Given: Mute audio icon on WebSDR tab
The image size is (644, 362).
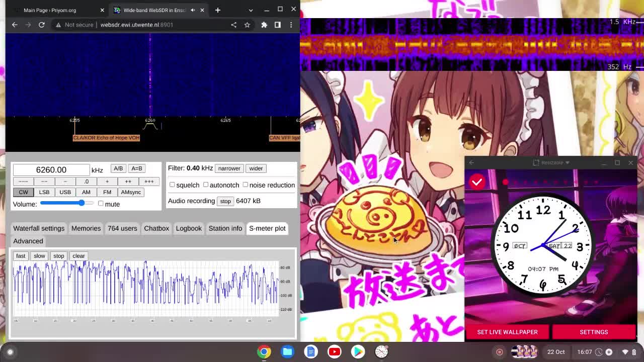Looking at the screenshot, I should [x=193, y=10].
